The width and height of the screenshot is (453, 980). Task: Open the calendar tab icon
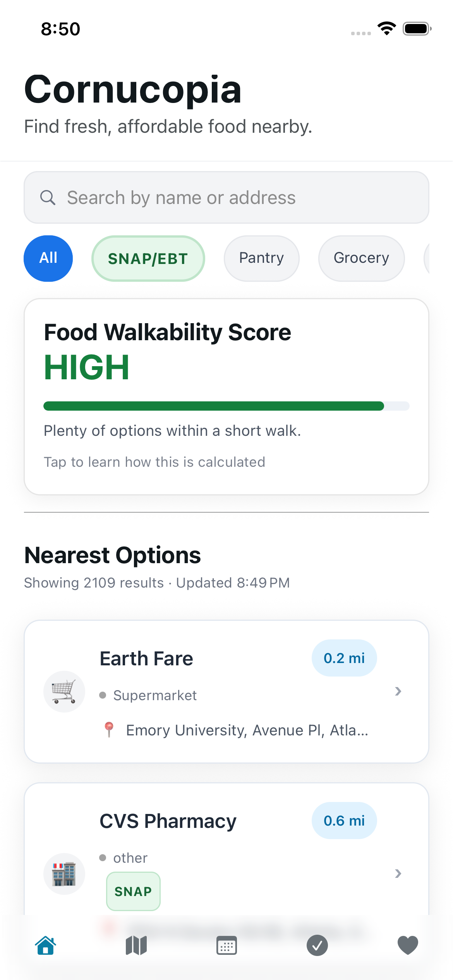point(226,946)
